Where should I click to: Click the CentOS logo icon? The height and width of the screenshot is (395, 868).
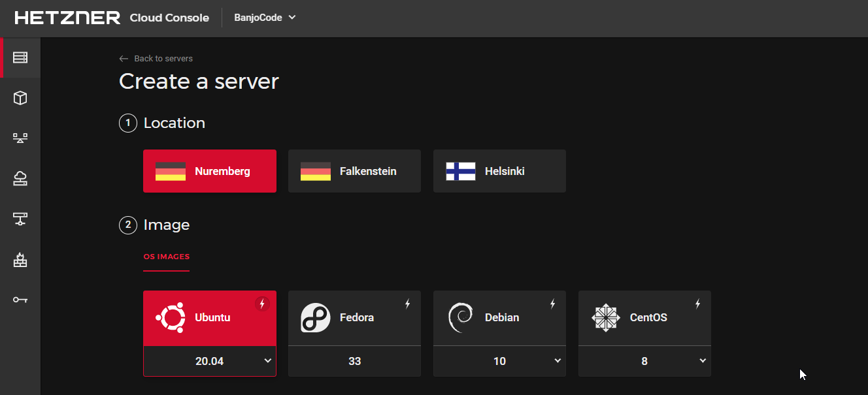pos(605,318)
